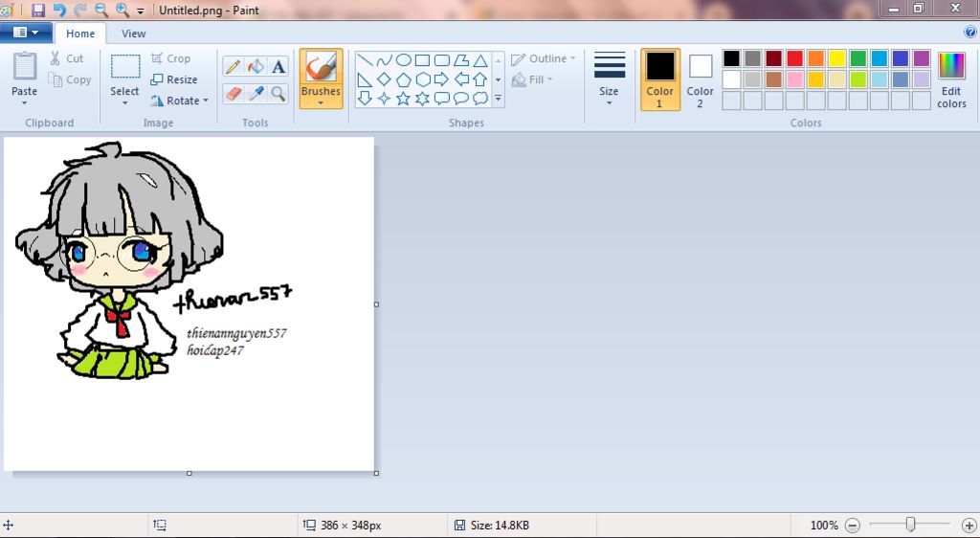
Task: Pick the red color swatch
Action: point(795,58)
